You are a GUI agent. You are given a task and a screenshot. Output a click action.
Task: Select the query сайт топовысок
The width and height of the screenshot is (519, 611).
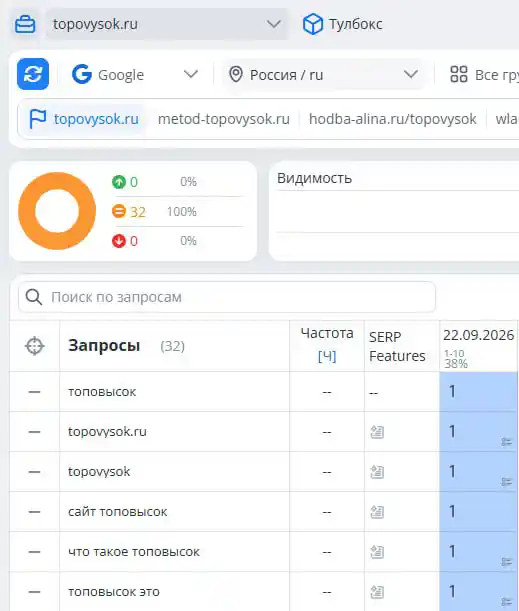click(x=118, y=512)
